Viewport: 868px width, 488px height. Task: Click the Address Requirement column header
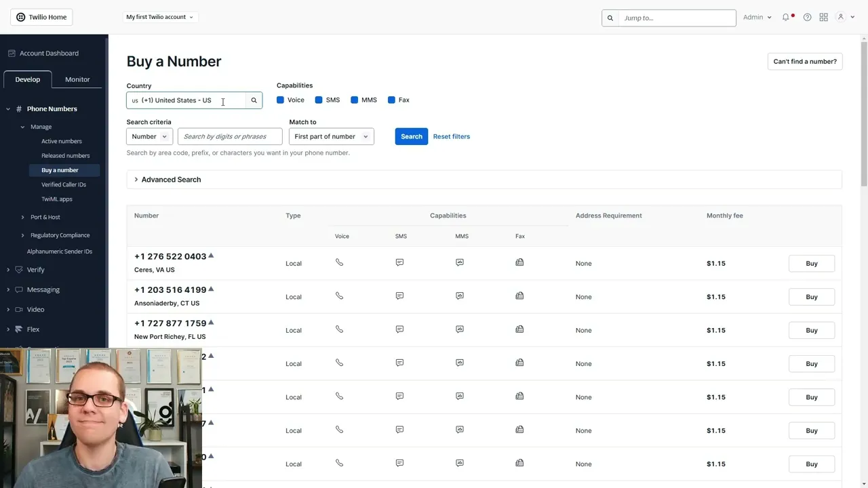[x=609, y=216]
